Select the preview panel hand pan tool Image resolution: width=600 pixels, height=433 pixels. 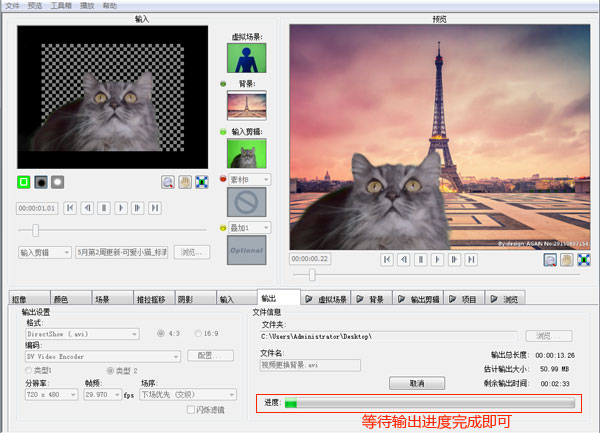tap(567, 260)
